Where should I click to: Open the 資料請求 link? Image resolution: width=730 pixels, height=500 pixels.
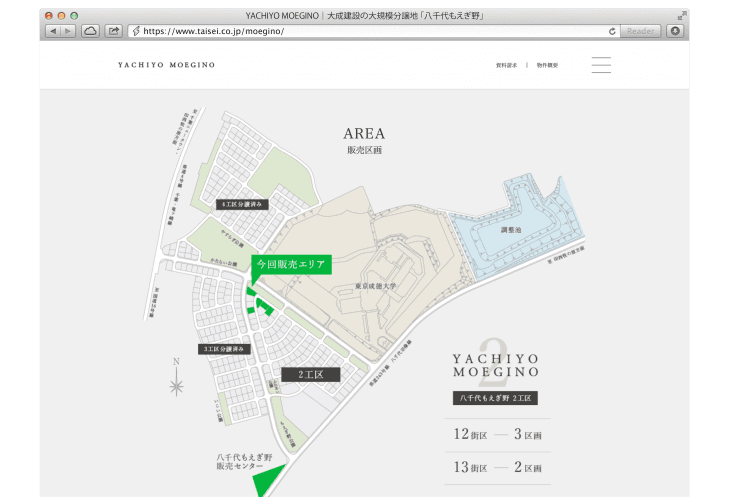[507, 65]
